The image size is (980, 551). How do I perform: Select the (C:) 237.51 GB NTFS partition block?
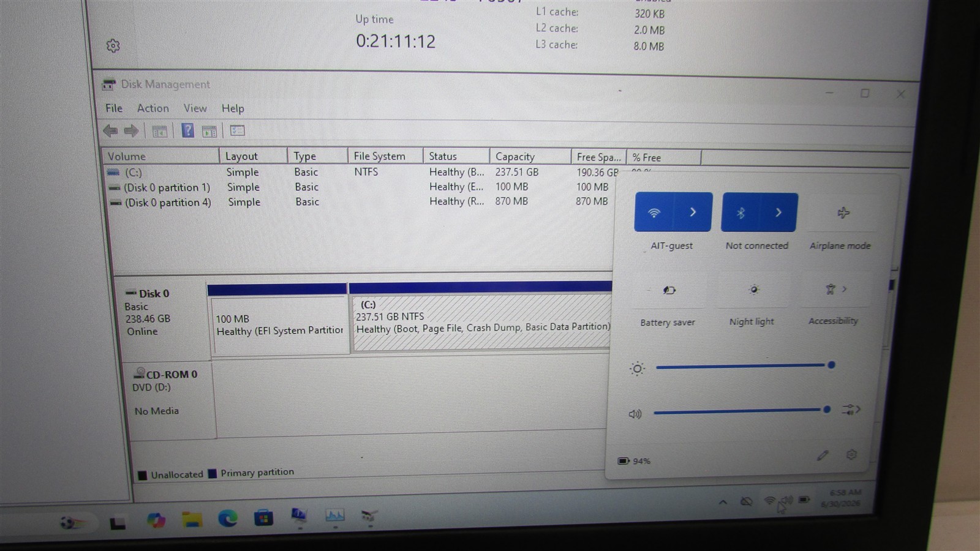(x=482, y=323)
